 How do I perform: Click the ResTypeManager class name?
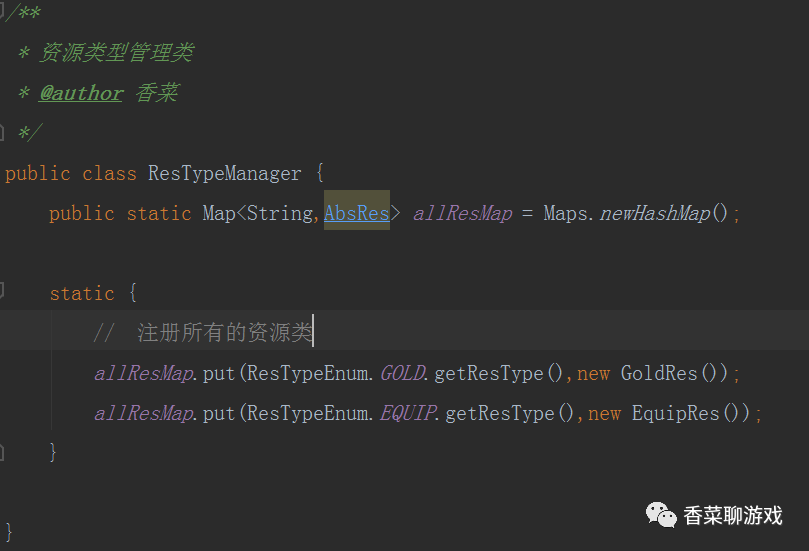tap(224, 173)
